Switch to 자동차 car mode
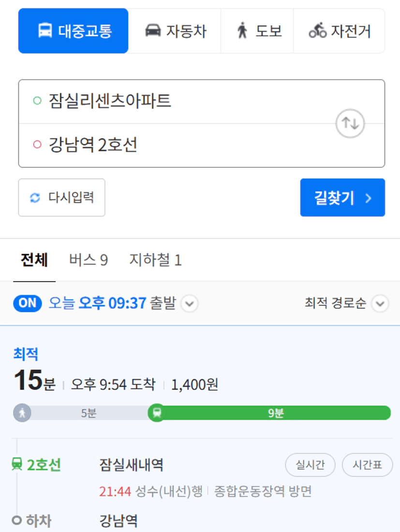This screenshot has width=400, height=532. pos(175,31)
